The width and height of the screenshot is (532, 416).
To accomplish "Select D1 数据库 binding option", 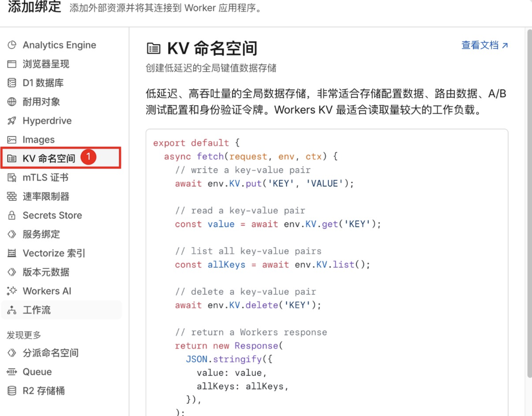I will [x=61, y=83].
